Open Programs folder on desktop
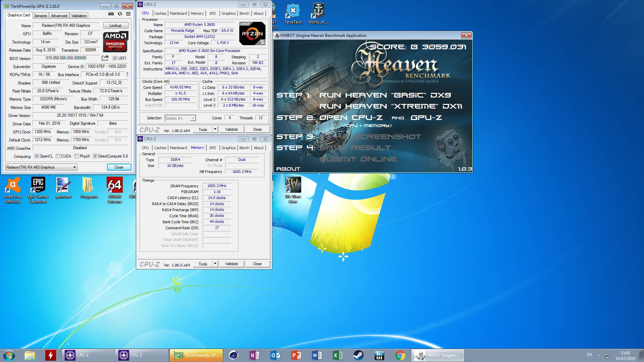 click(x=89, y=188)
